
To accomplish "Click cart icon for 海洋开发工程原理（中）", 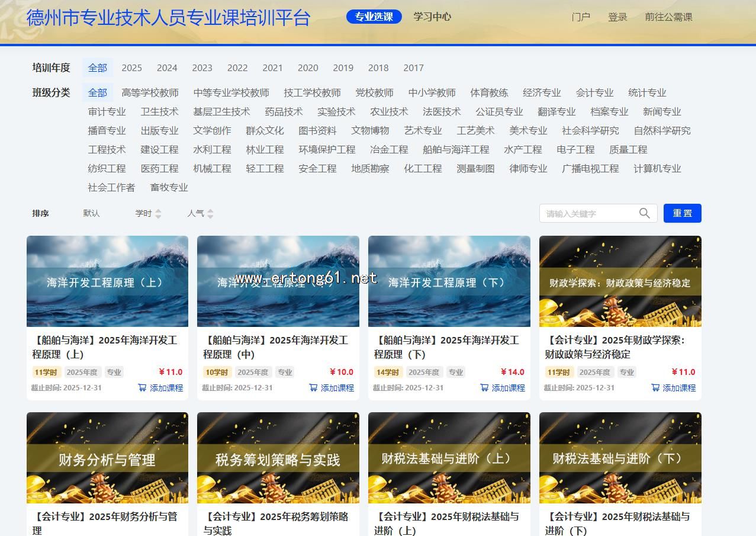I will (313, 388).
